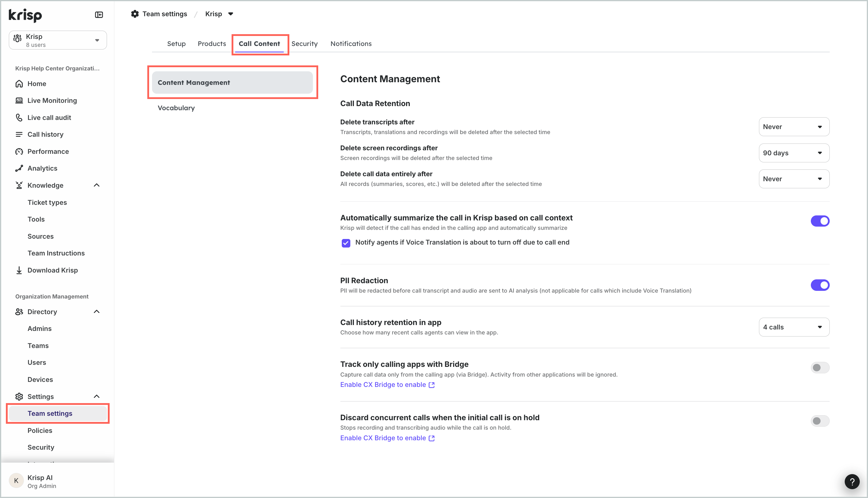Open Security under Settings in sidebar
868x498 pixels.
(x=41, y=447)
